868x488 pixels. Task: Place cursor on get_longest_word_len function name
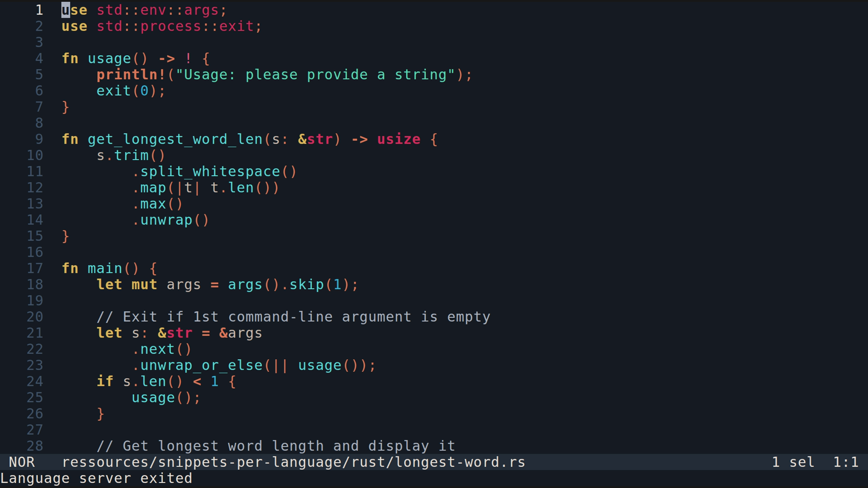[x=175, y=139]
